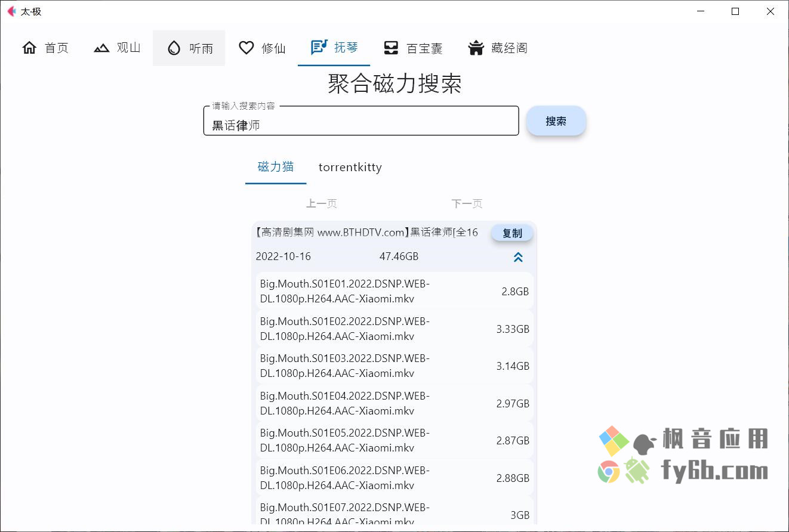Click the date 2022-10-16
The height and width of the screenshot is (532, 789).
(x=283, y=256)
